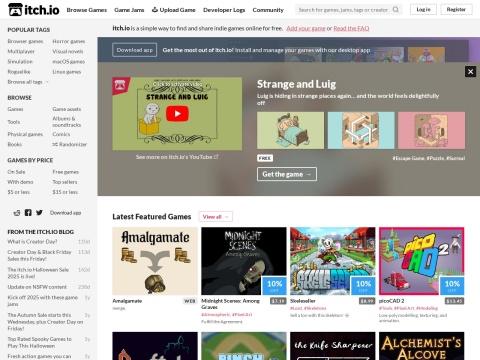Click the itch.io logo
Viewport: 480px width, 360px height.
click(33, 10)
